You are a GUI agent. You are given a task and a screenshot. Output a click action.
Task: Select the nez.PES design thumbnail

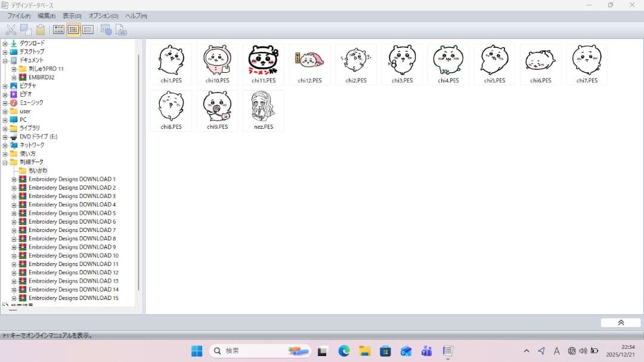coord(264,110)
